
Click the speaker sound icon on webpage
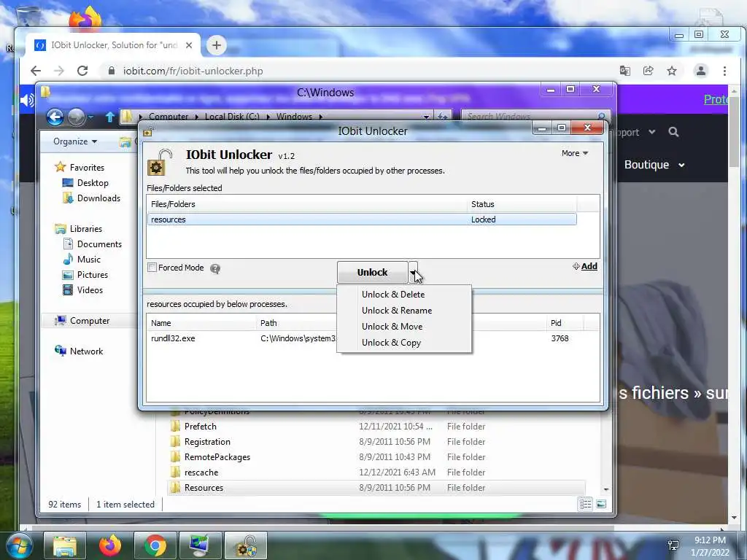pos(27,100)
